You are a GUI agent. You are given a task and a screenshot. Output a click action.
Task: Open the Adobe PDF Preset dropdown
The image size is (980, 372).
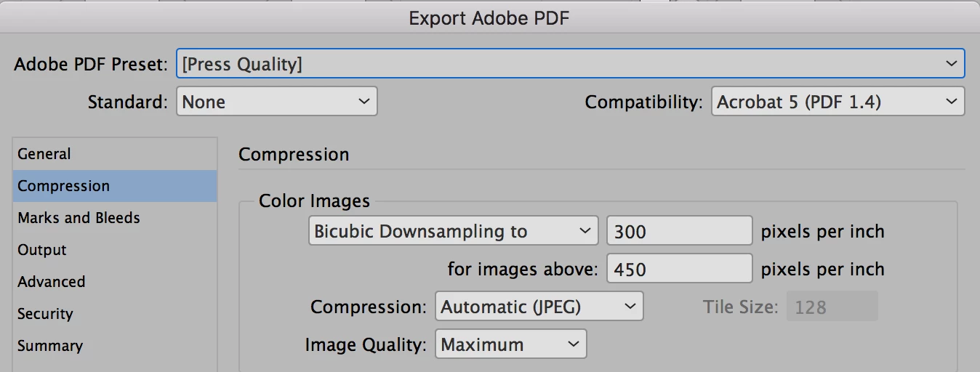point(571,64)
